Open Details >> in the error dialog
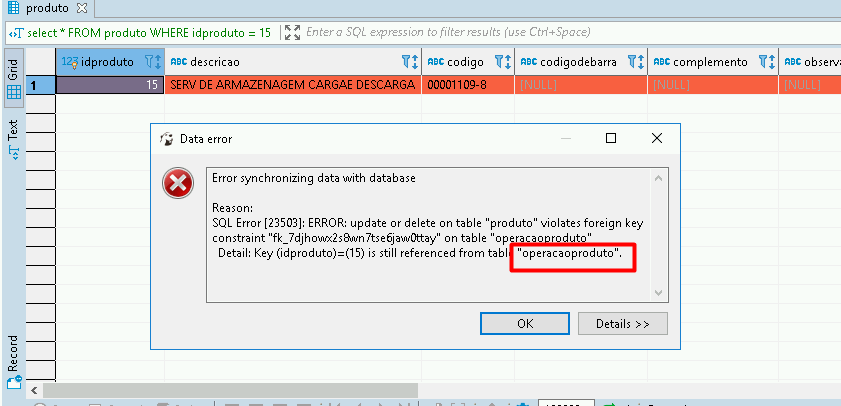Screen dimensions: 841x406 (623, 323)
